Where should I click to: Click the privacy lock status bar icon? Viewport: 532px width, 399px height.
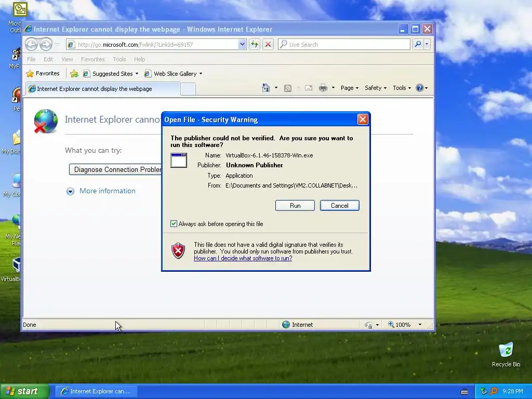tap(368, 325)
